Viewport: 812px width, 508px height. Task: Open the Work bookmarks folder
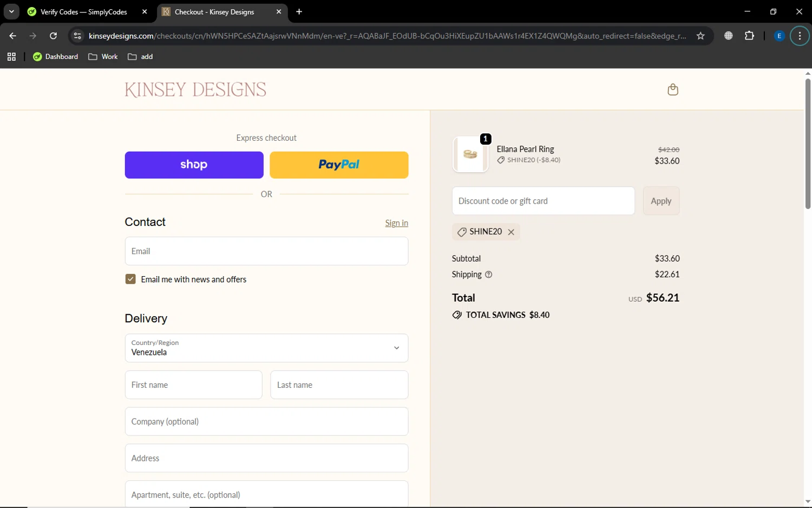[103, 56]
